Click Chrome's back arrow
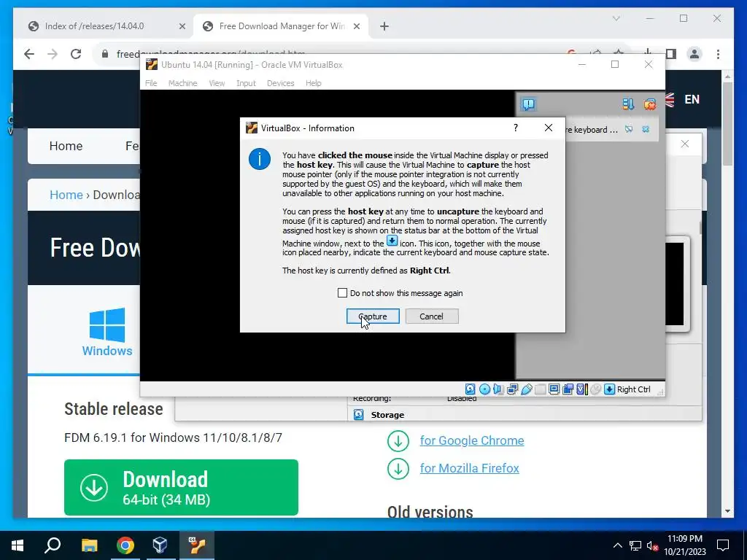Screen dimensions: 747x560 click(x=29, y=54)
